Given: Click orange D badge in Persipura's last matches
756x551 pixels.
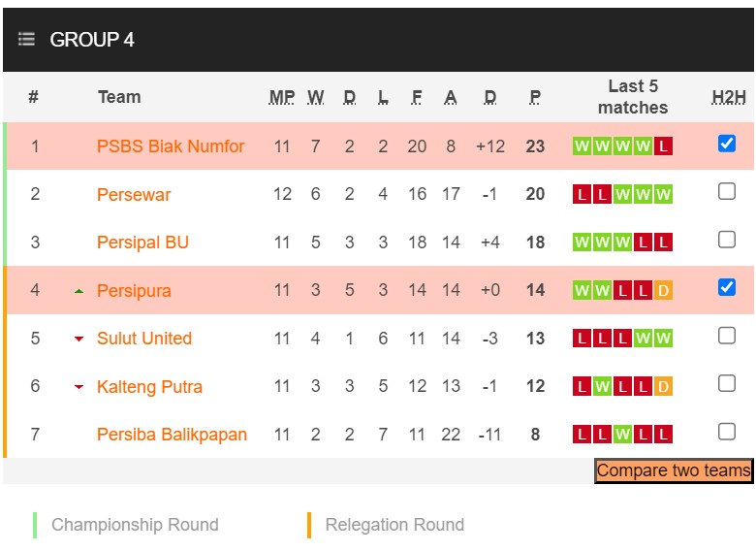Looking at the screenshot, I should (x=663, y=290).
